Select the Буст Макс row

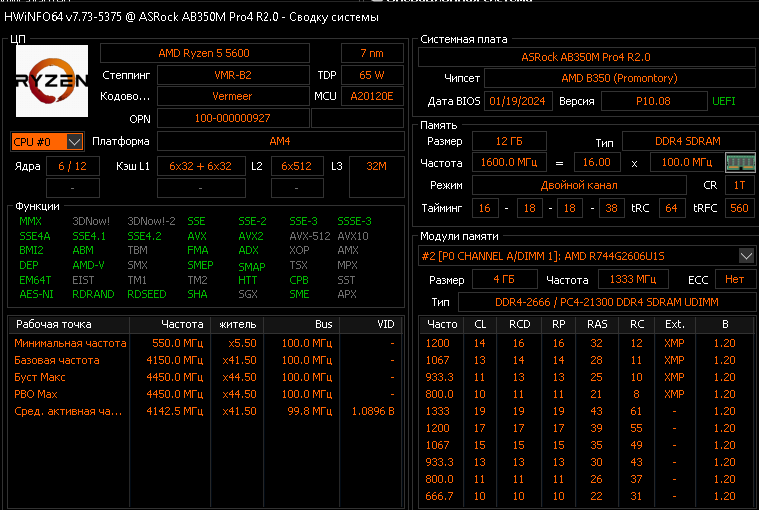[206, 377]
